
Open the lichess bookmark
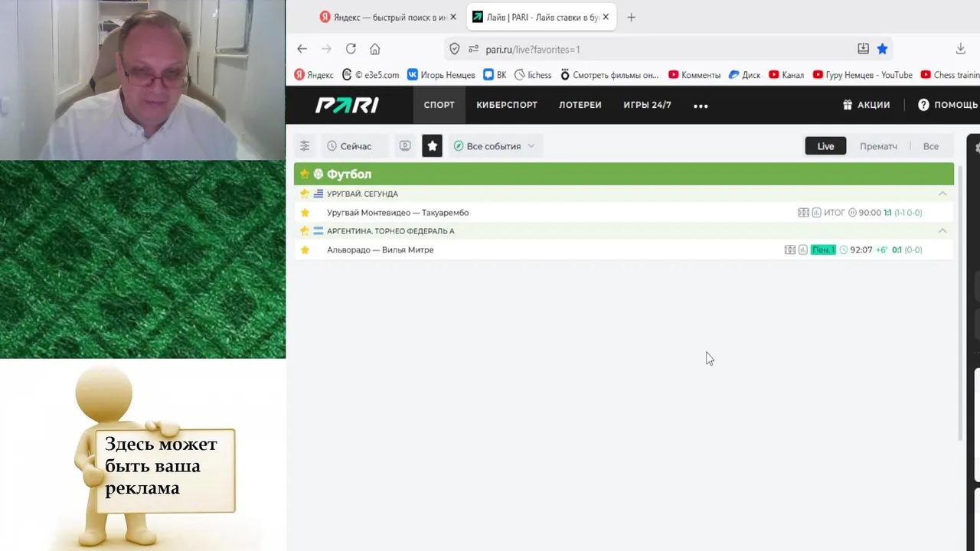coord(533,75)
